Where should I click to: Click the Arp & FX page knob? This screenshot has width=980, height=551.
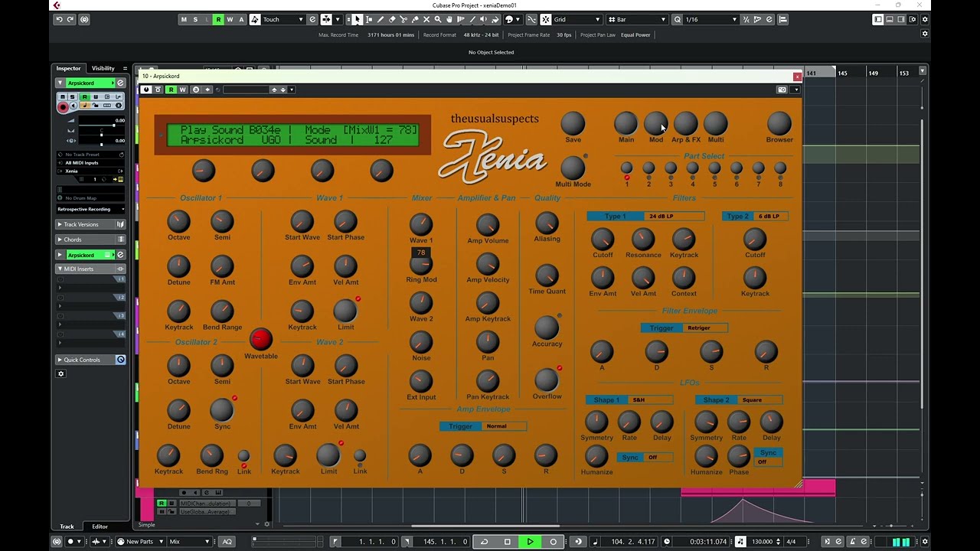[685, 123]
